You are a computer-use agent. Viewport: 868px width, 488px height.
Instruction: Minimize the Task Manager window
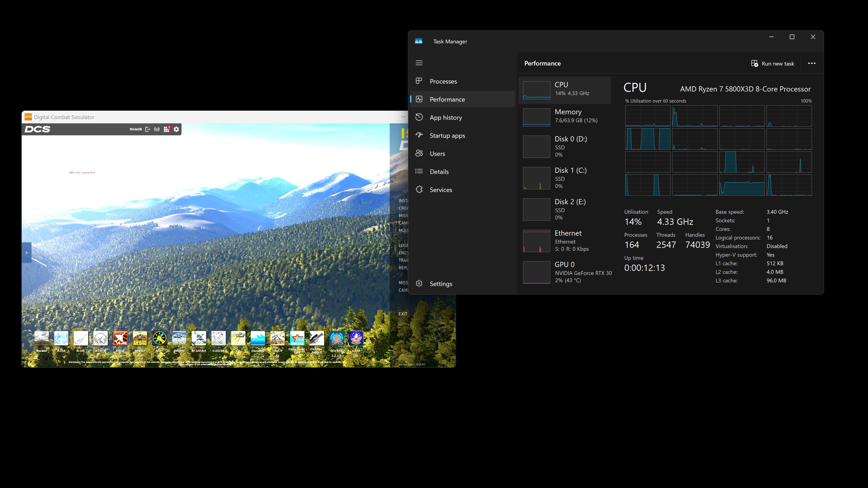771,37
